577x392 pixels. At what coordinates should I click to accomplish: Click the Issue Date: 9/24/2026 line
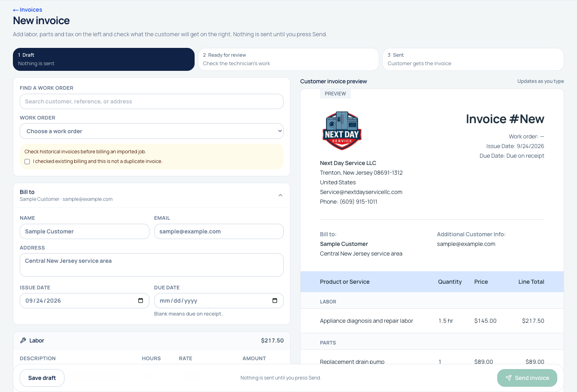[515, 146]
